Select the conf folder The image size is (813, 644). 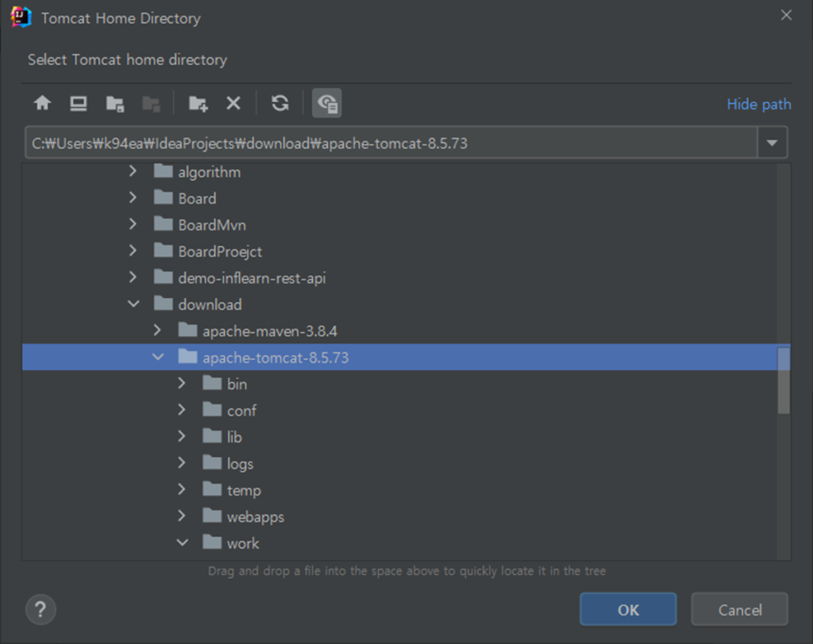tap(241, 411)
